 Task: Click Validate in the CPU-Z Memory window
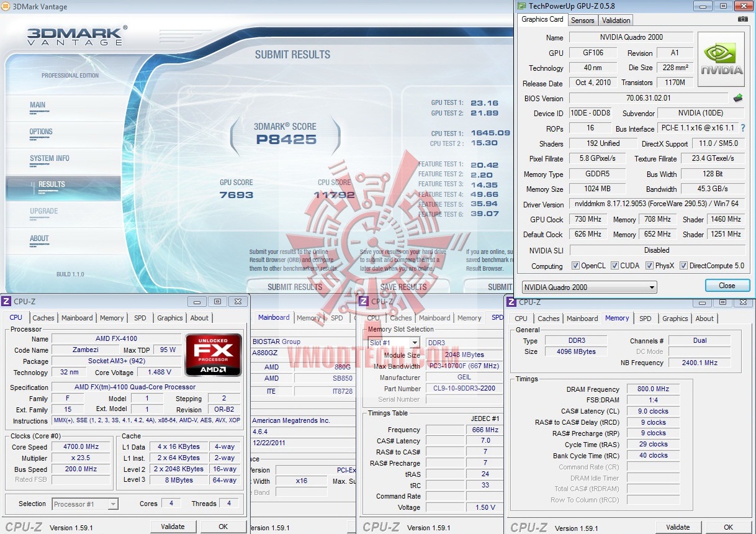tap(678, 527)
